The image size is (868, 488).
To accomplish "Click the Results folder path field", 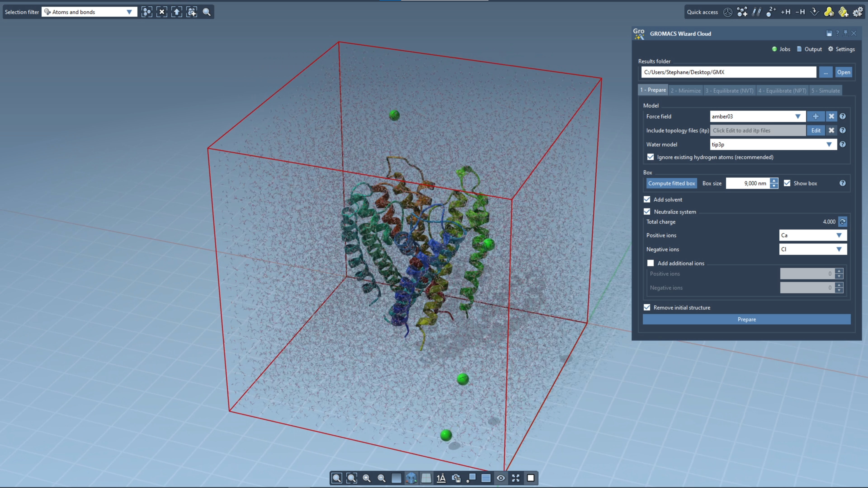I will (728, 72).
